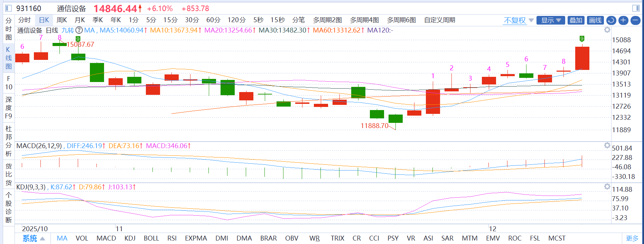Open the 深度F9 sidebar item
This screenshot has height=244, width=644.
[9, 108]
